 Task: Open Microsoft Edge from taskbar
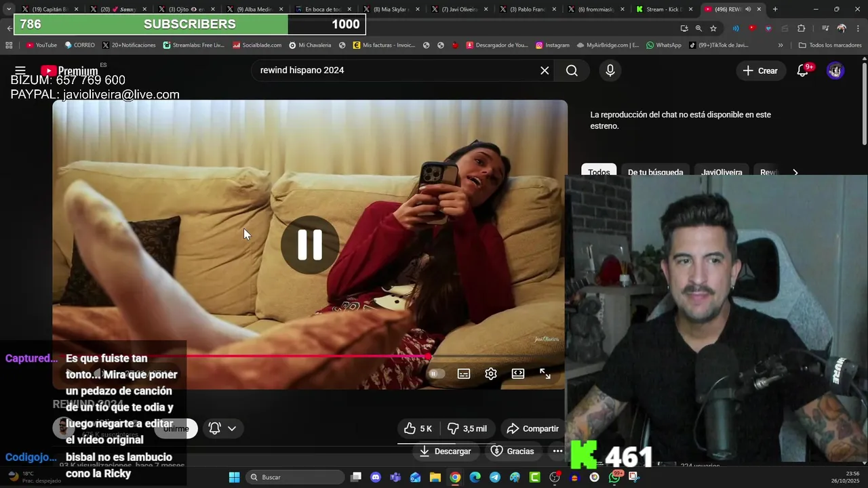tap(475, 477)
